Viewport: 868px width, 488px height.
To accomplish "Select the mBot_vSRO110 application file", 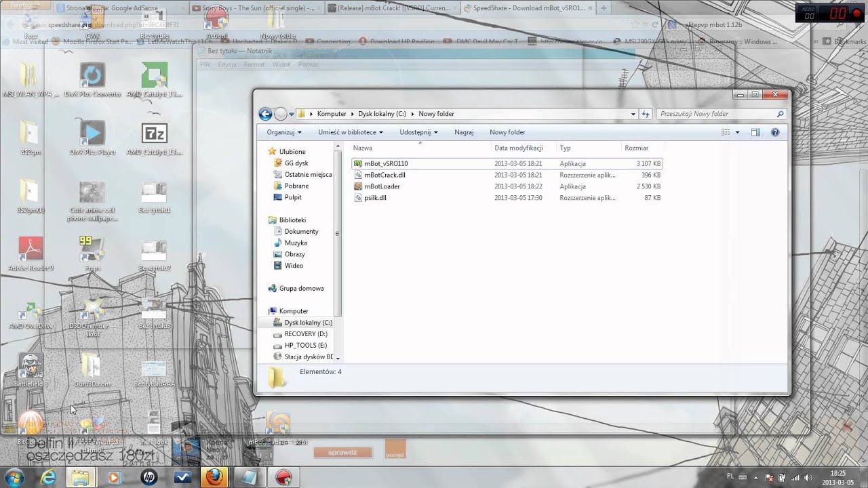I will [507, 163].
